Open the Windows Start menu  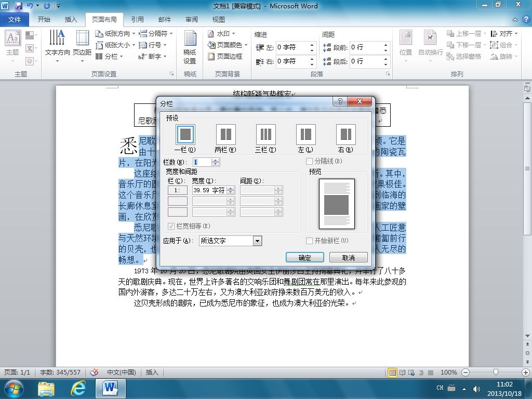[13, 389]
